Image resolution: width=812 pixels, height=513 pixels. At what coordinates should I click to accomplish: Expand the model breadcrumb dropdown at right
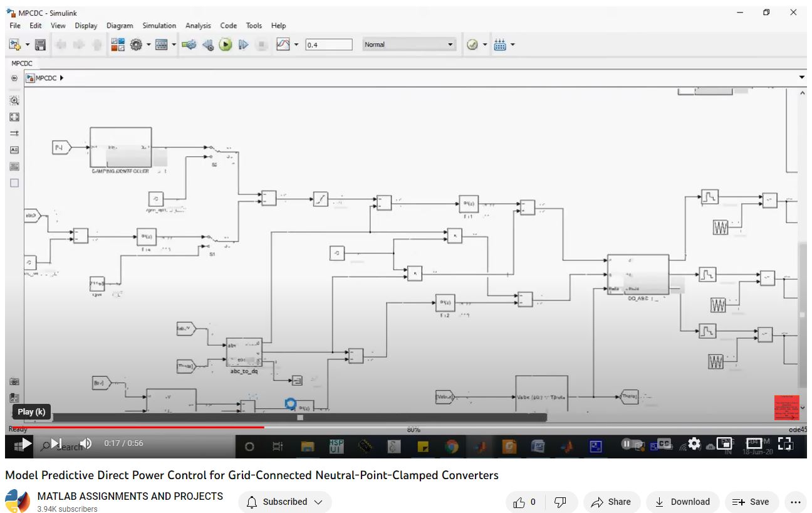coord(802,78)
